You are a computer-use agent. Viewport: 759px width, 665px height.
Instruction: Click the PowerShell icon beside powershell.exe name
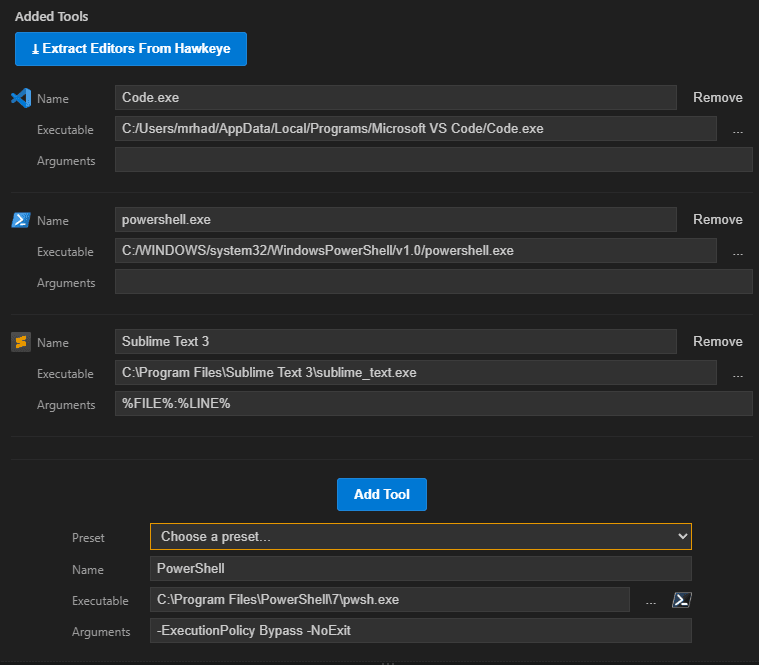(21, 220)
